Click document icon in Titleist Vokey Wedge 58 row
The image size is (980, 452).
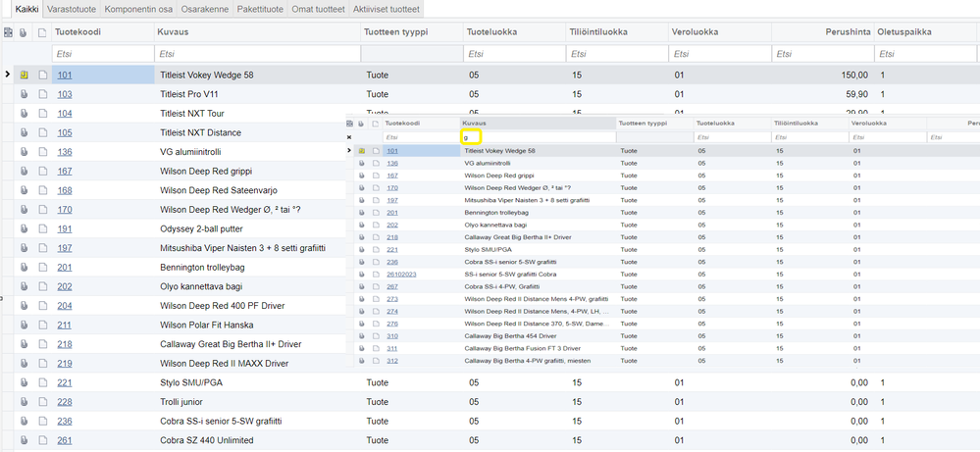[42, 75]
